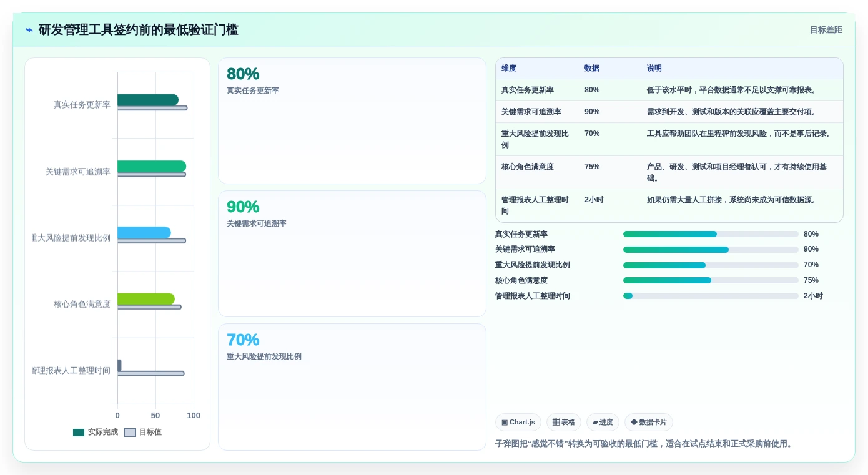
Task: Click chart axis label 核心角色满意度
Action: coord(82,305)
